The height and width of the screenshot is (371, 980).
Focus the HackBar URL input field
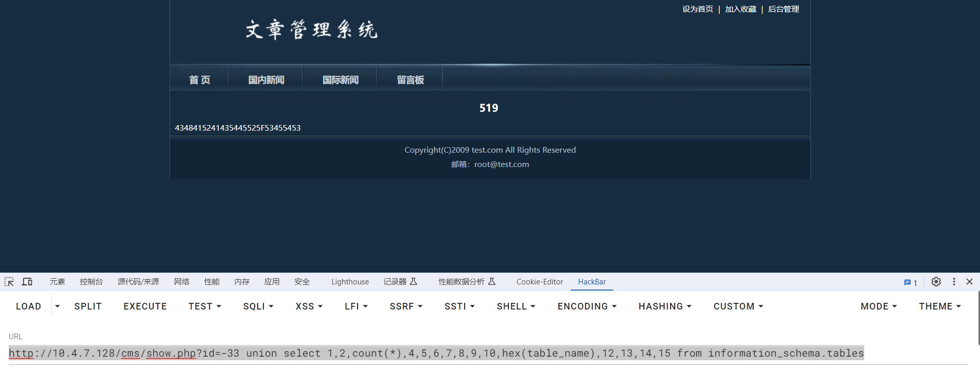[x=488, y=353]
